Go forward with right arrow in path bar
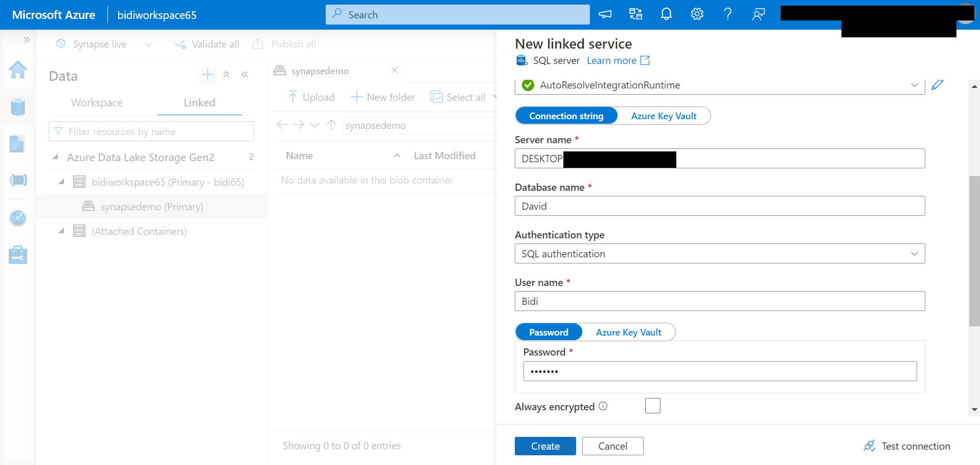This screenshot has width=980, height=465. [299, 125]
